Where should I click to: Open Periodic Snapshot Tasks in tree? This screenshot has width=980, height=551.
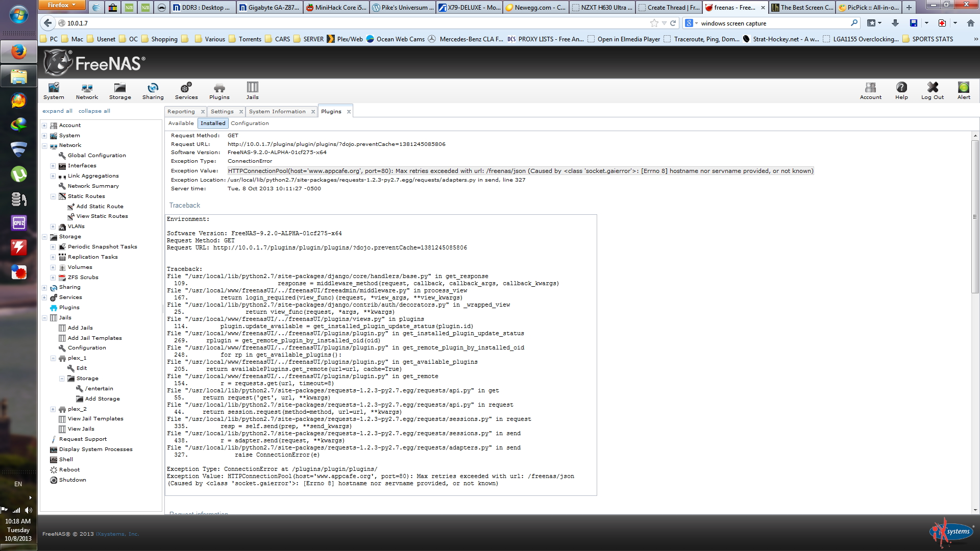pyautogui.click(x=102, y=247)
